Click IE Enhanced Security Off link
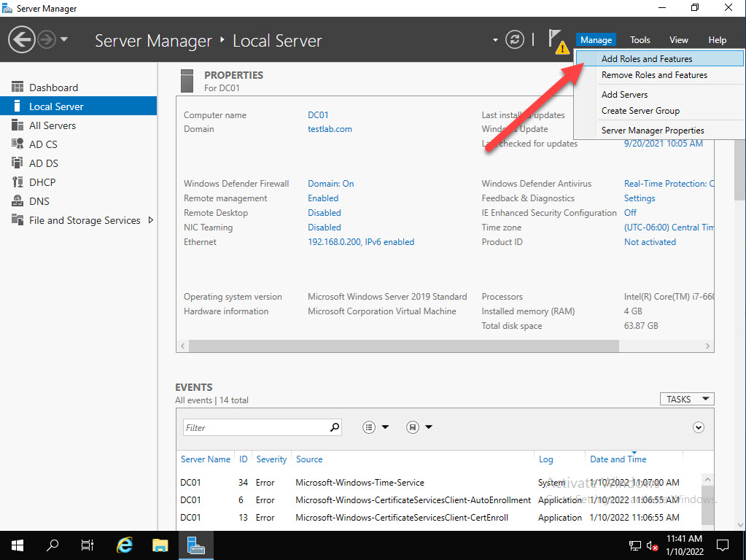 [x=630, y=213]
